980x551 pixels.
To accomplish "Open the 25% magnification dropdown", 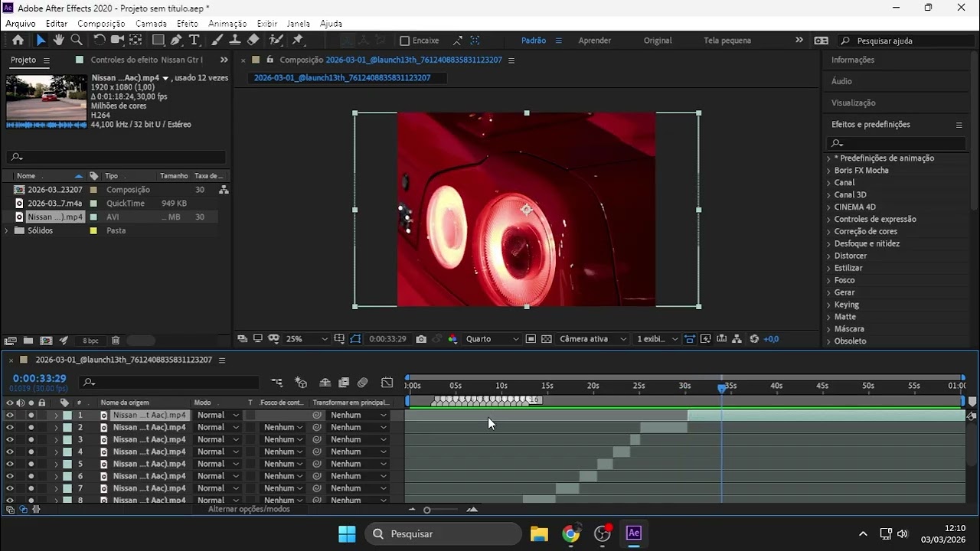I will pos(306,339).
